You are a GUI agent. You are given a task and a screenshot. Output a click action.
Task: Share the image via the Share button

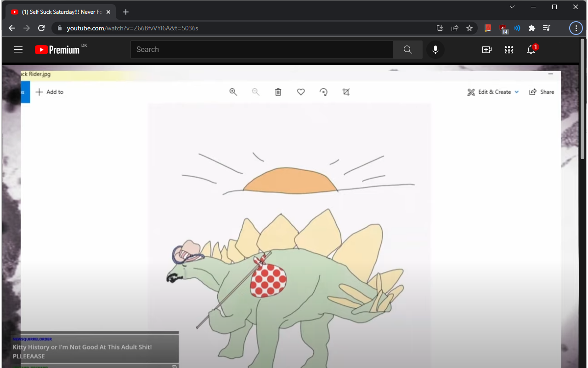(542, 92)
